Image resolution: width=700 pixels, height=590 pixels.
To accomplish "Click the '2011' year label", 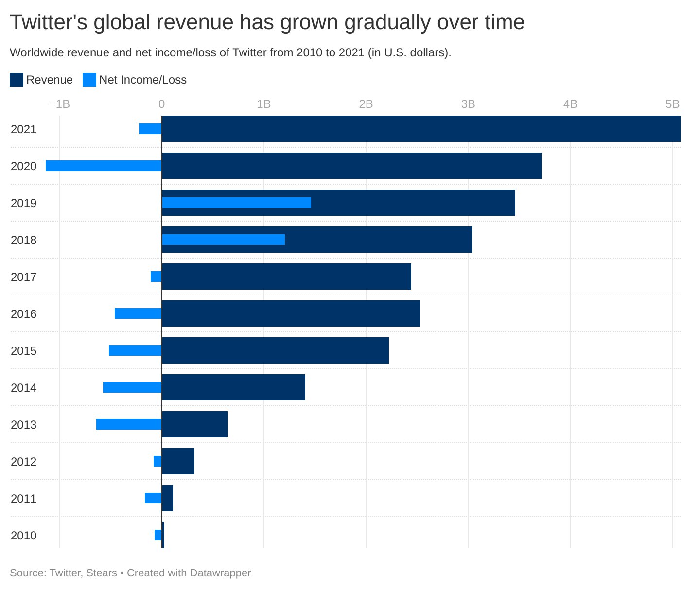I will [x=23, y=499].
